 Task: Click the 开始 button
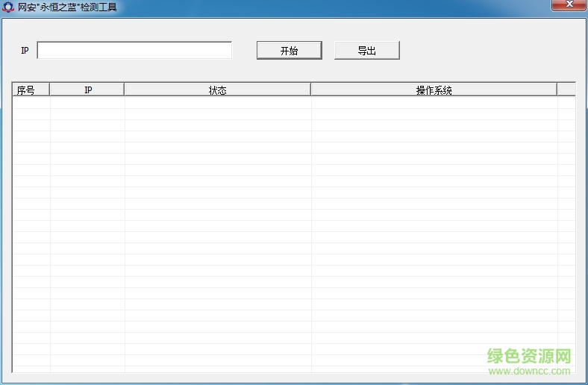pos(289,50)
